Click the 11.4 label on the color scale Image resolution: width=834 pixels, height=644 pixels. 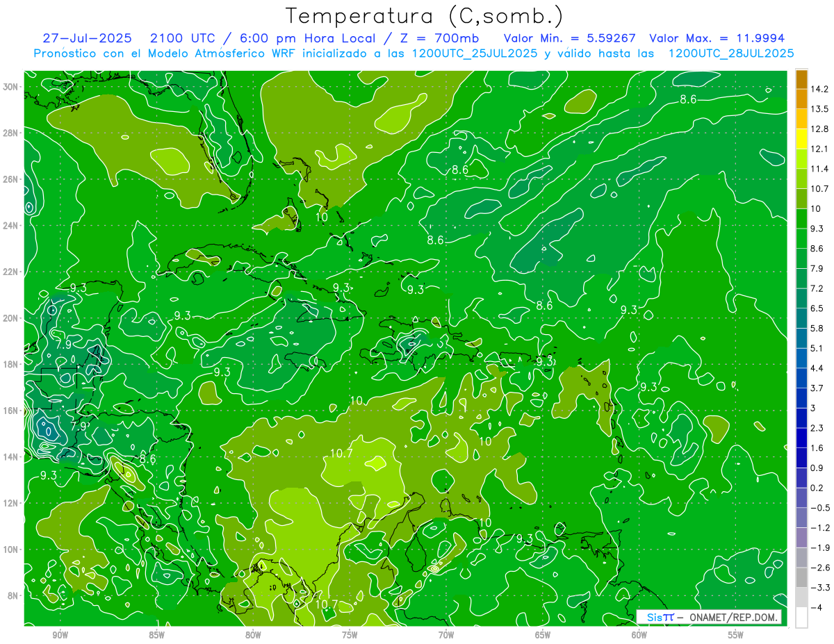click(819, 169)
